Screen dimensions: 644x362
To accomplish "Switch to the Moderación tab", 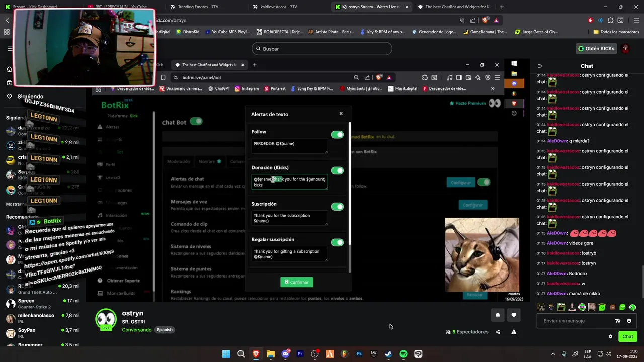I will (x=179, y=161).
